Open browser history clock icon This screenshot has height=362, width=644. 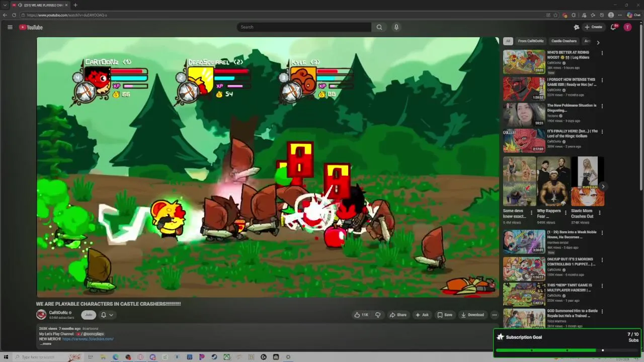pyautogui.click(x=602, y=15)
